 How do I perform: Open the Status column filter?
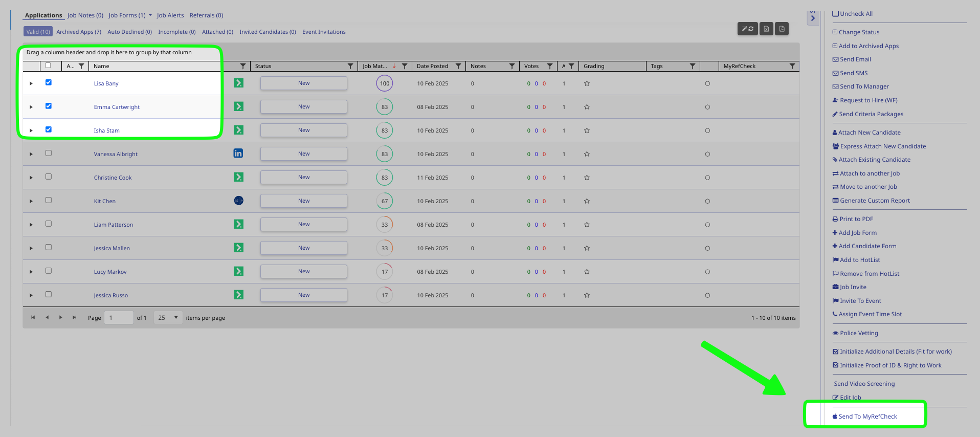click(x=350, y=66)
